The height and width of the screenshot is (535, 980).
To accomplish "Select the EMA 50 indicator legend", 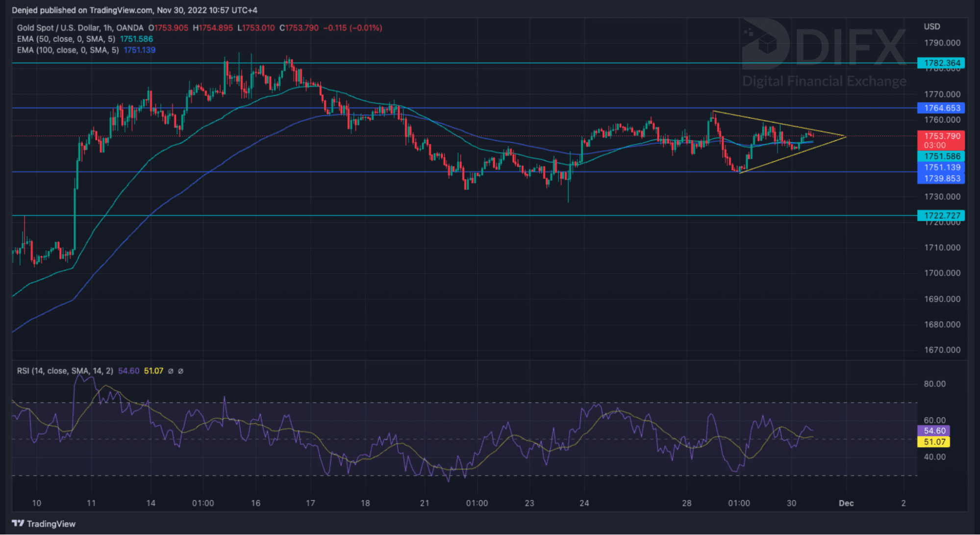I will point(66,39).
